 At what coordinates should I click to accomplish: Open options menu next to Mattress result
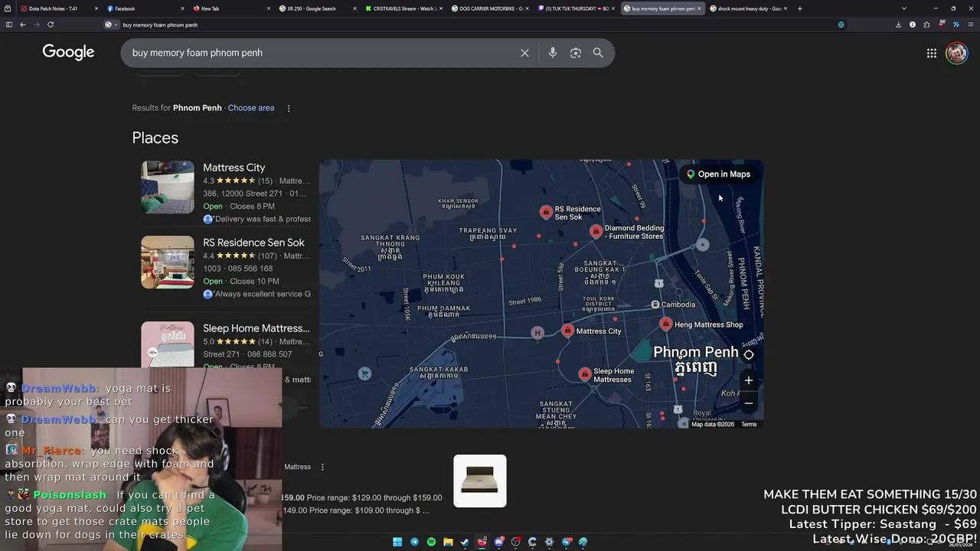pyautogui.click(x=322, y=467)
